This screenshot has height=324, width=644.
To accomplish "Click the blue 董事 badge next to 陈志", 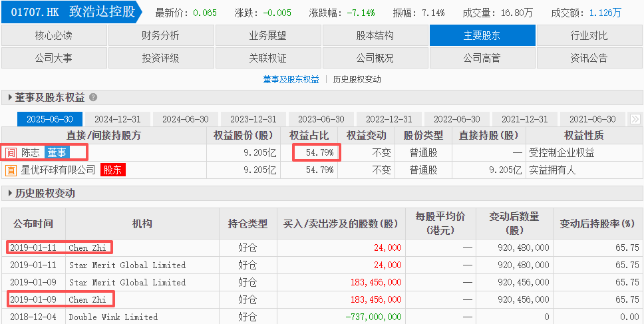I will (57, 152).
